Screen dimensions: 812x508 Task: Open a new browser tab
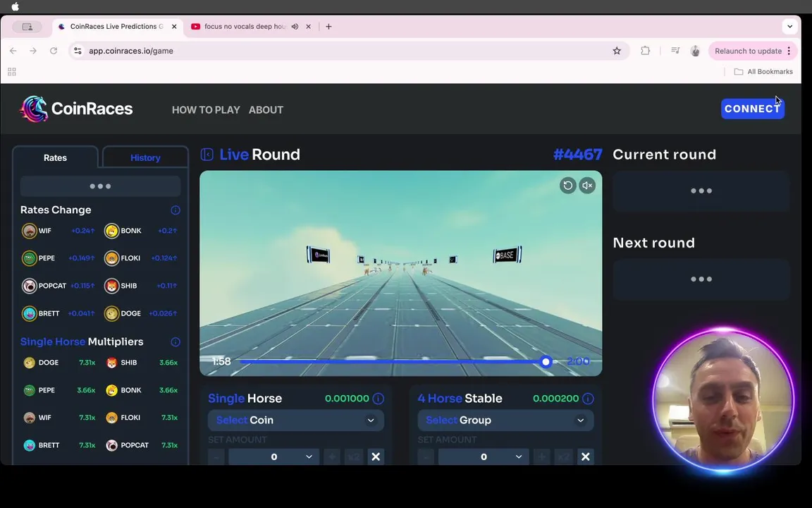pos(328,26)
